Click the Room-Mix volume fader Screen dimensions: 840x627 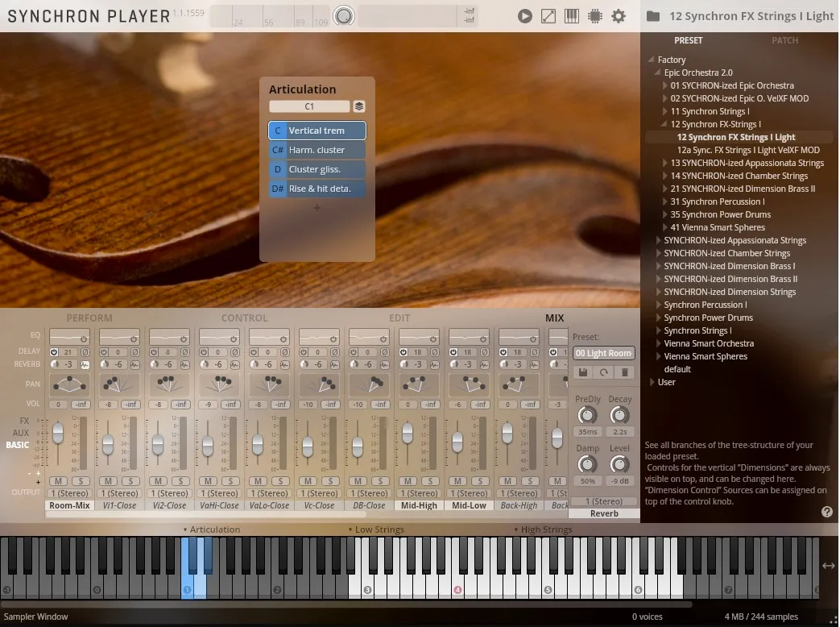58,433
